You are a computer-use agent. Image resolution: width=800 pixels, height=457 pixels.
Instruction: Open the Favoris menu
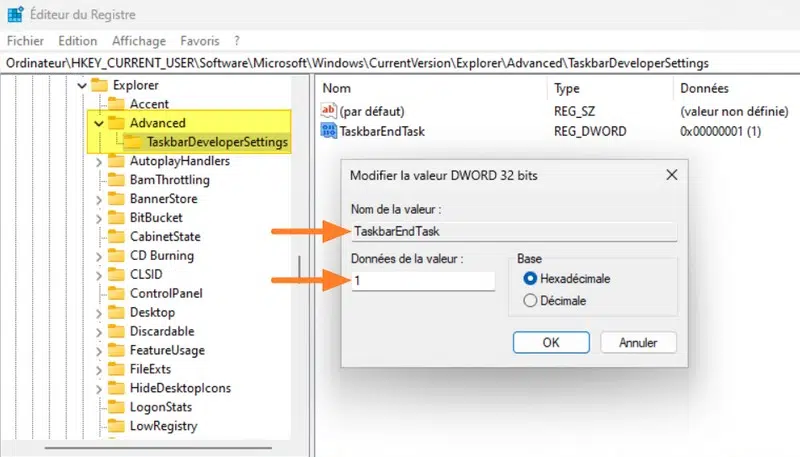click(x=199, y=41)
